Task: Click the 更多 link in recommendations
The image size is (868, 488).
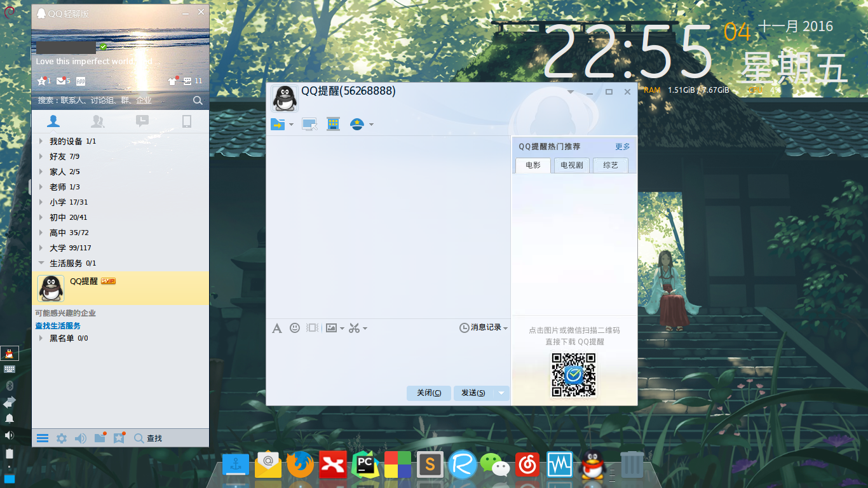Action: [623, 147]
